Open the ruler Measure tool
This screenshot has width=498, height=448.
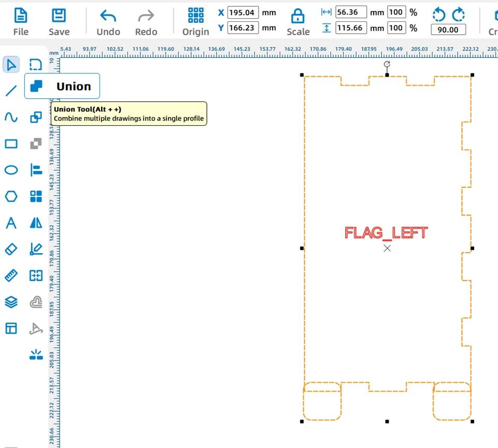tap(11, 276)
